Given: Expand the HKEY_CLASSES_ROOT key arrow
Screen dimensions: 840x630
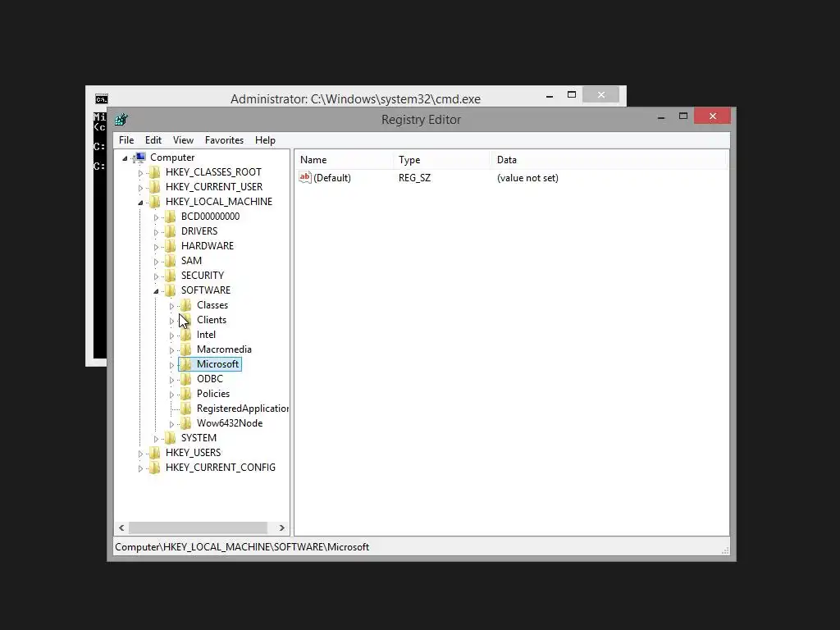Looking at the screenshot, I should click(x=140, y=173).
